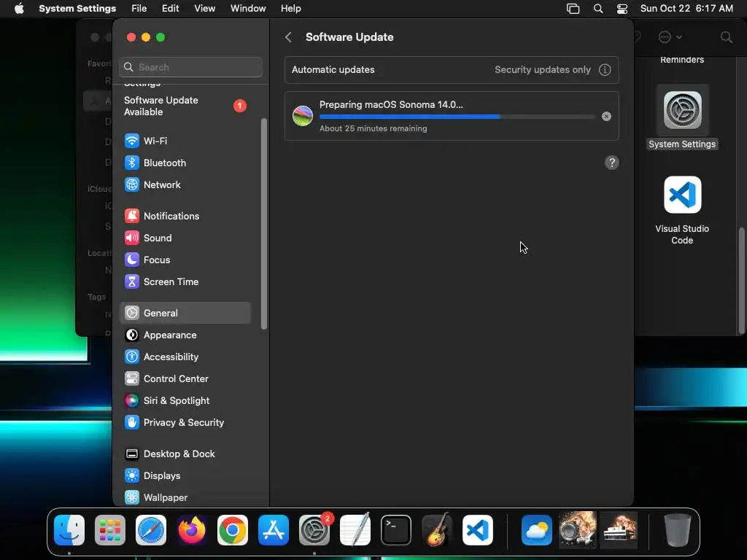
Task: Open Screen Time settings
Action: (185, 282)
